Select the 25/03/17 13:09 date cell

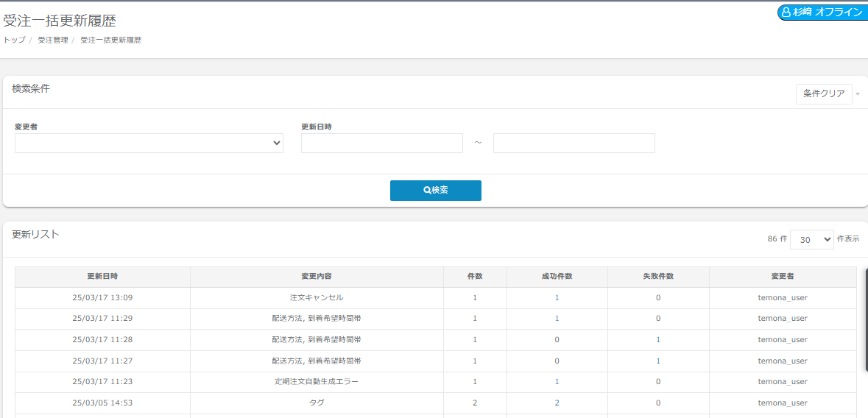[x=102, y=297]
